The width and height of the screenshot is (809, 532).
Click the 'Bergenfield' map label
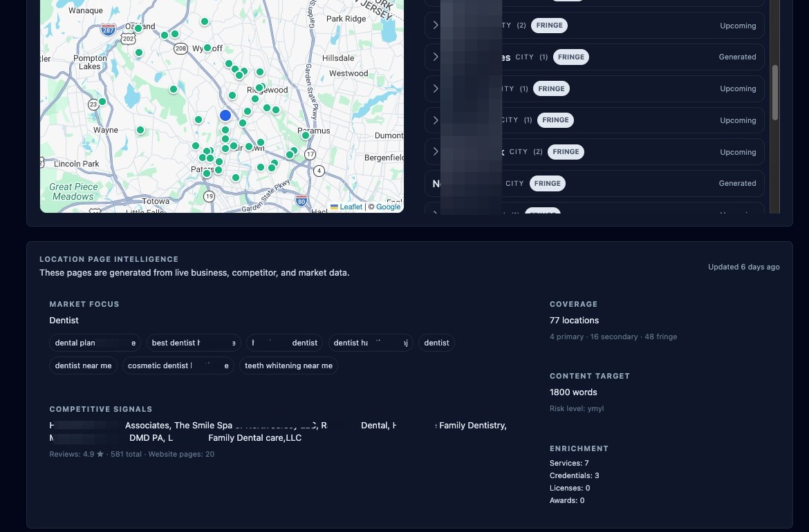384,158
